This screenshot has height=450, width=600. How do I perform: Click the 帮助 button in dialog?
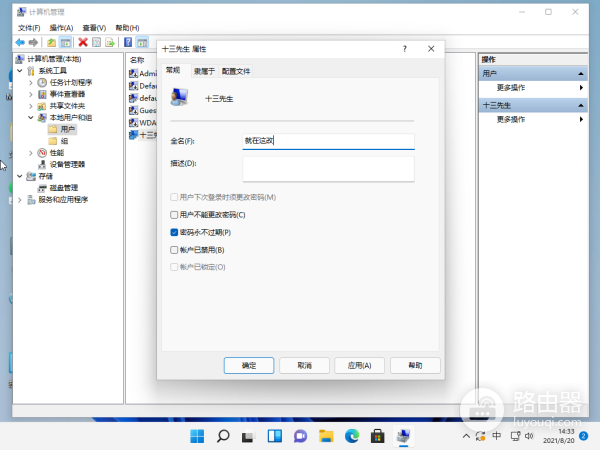pyautogui.click(x=415, y=365)
